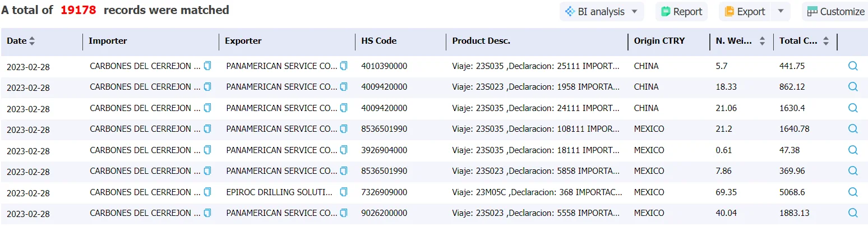
Task: Copy importer name in the 21.06 weight row
Action: pos(207,108)
